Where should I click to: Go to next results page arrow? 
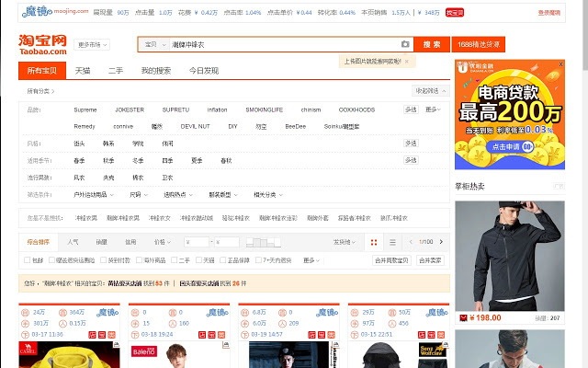(441, 242)
